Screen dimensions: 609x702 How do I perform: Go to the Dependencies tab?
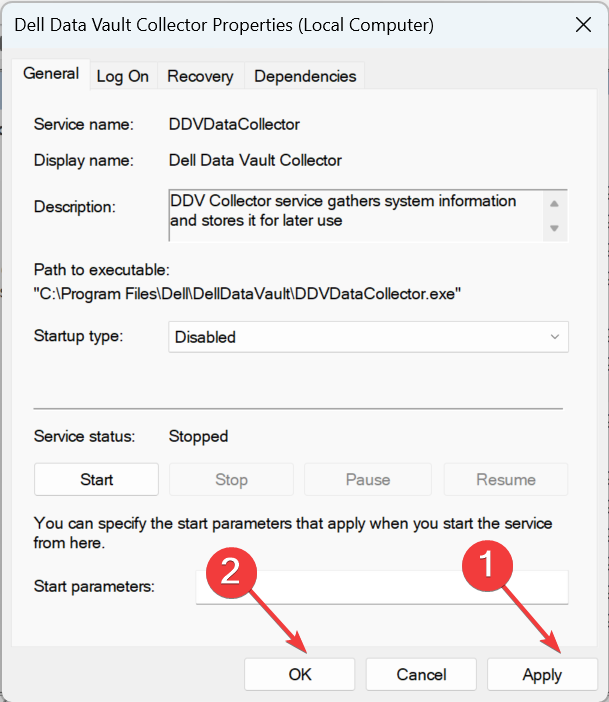pyautogui.click(x=305, y=76)
